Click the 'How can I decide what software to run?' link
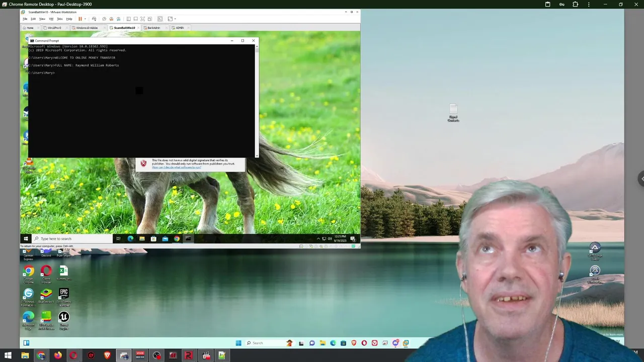644x362 pixels. point(177,167)
